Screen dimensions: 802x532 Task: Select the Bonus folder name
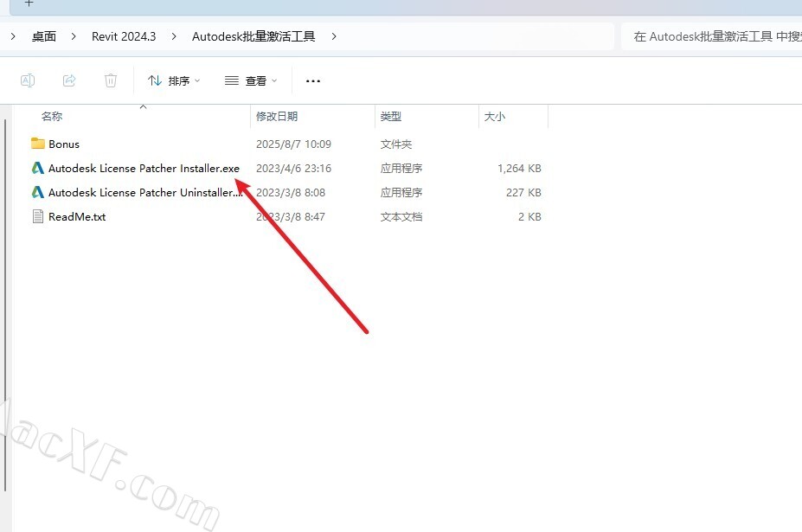pos(64,144)
